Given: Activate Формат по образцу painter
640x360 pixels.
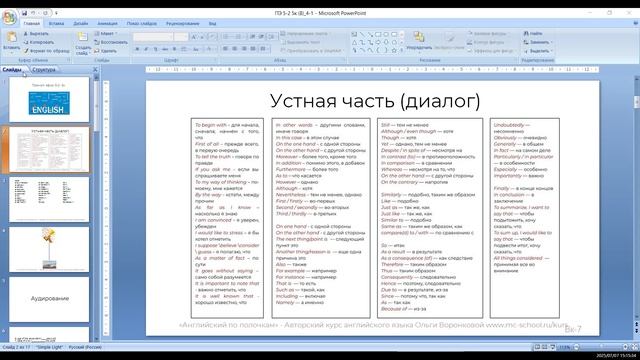Looking at the screenshot, I should pos(46,51).
